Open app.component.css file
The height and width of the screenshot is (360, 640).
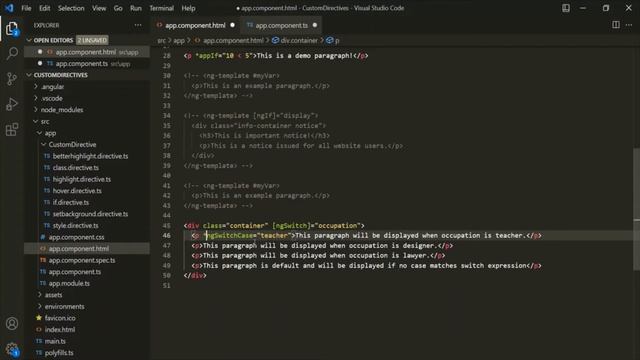pyautogui.click(x=76, y=237)
